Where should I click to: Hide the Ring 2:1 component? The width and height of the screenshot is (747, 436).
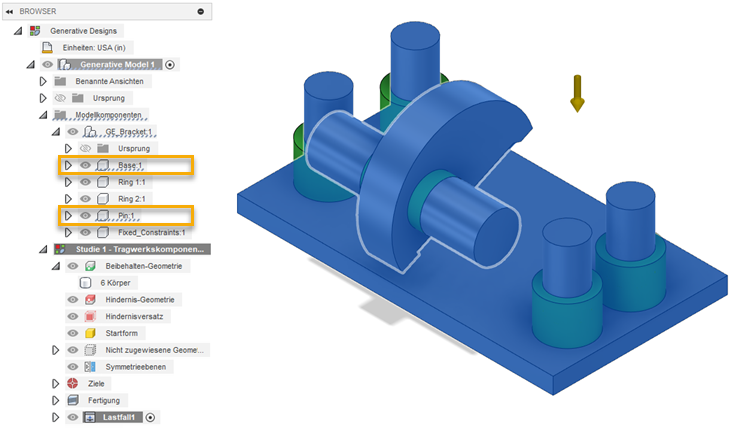pos(85,199)
